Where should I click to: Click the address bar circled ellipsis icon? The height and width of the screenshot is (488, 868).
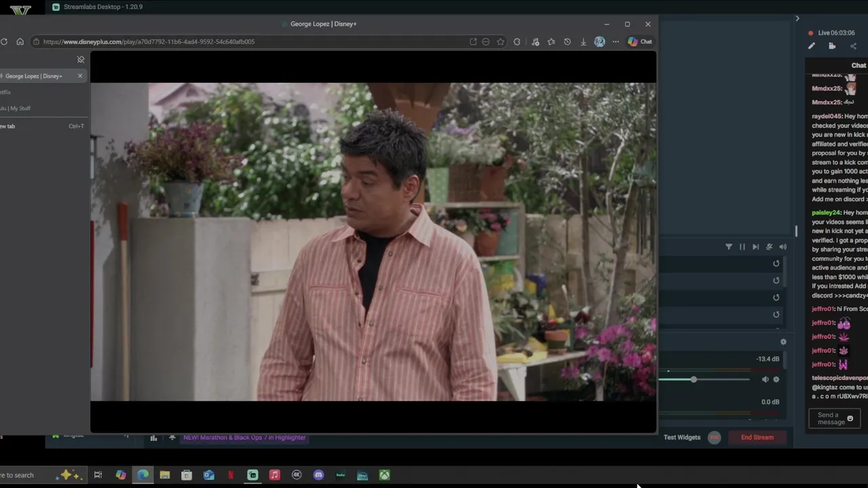[x=486, y=41]
